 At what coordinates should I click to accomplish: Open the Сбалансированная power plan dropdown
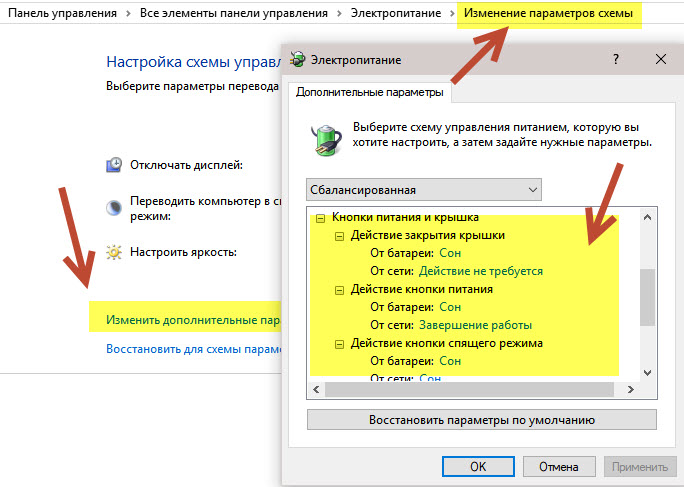click(x=424, y=190)
